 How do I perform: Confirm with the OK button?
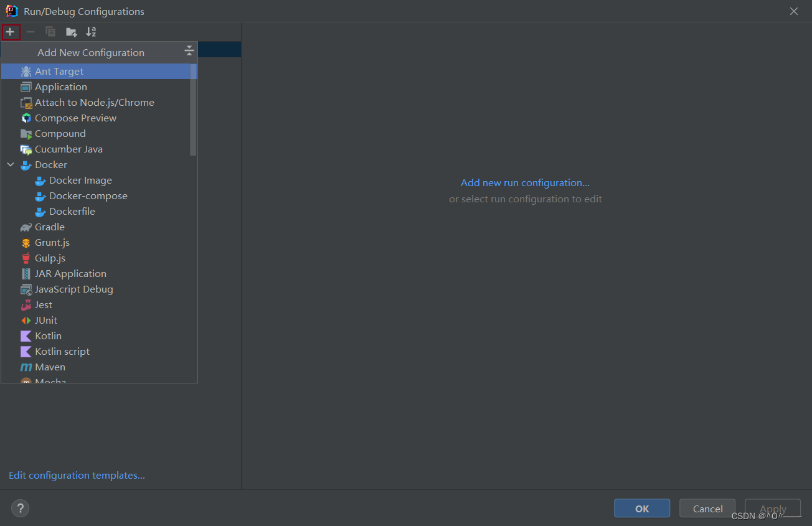[x=642, y=509]
